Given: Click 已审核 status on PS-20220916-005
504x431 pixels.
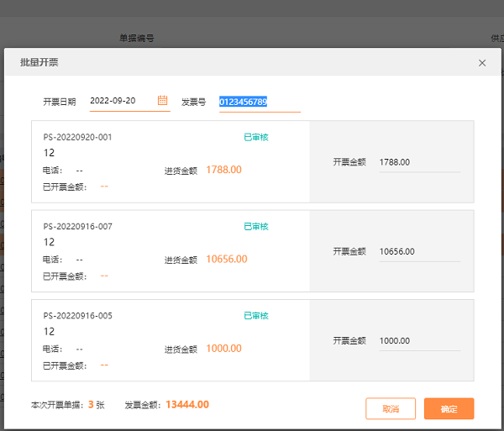Looking at the screenshot, I should (x=255, y=316).
